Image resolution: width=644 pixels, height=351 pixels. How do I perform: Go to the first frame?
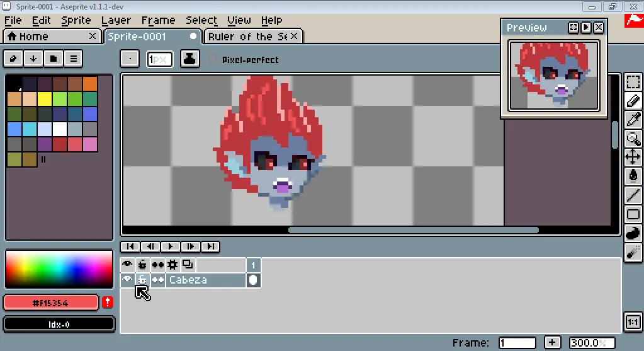pyautogui.click(x=130, y=246)
